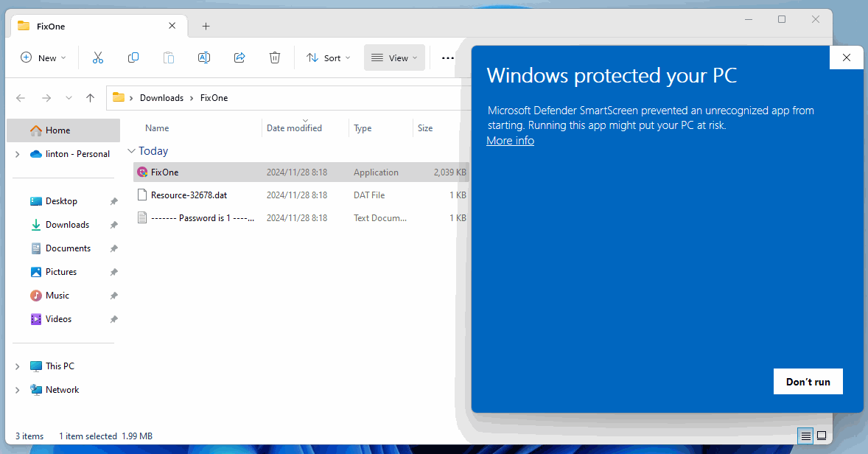Open the Sort dropdown
Image resolution: width=868 pixels, height=454 pixels.
click(x=329, y=57)
